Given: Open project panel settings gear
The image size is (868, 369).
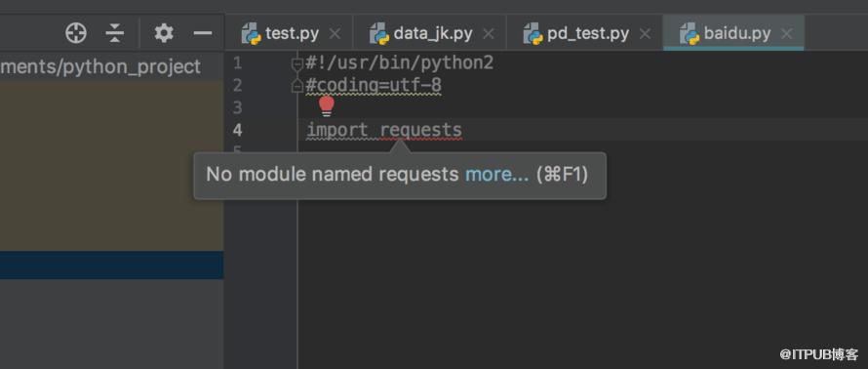Looking at the screenshot, I should [x=164, y=33].
